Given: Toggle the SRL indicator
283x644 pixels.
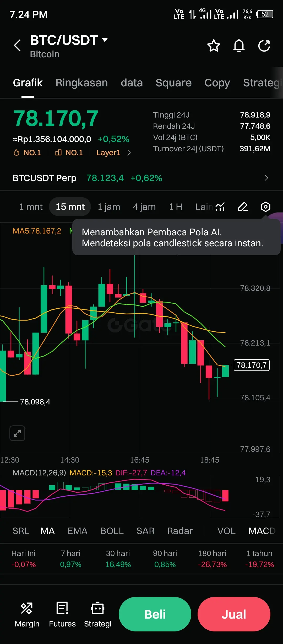Looking at the screenshot, I should point(21,531).
